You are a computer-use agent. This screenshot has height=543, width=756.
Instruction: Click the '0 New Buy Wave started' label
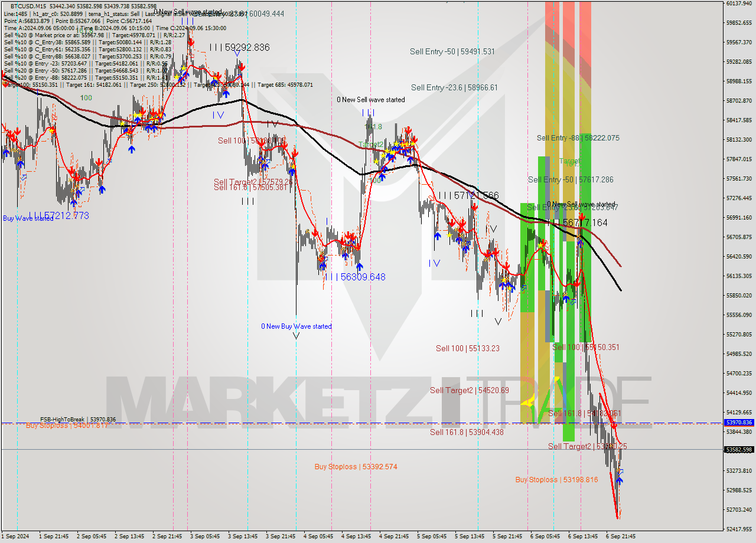[x=296, y=326]
